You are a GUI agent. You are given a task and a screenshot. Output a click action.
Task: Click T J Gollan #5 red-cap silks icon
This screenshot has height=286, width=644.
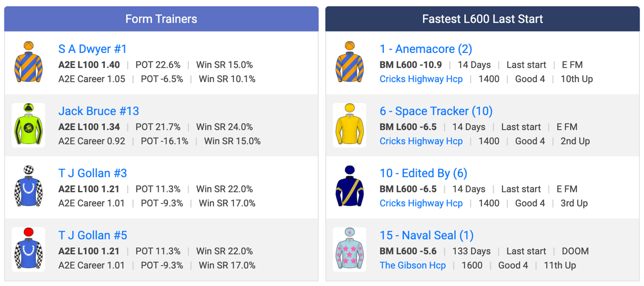(28, 249)
